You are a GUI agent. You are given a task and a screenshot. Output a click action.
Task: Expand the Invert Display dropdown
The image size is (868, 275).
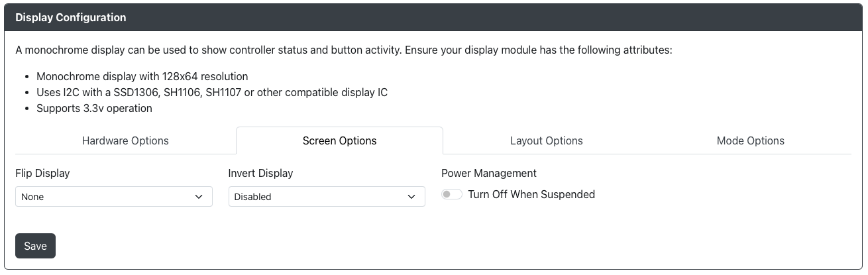coord(327,197)
